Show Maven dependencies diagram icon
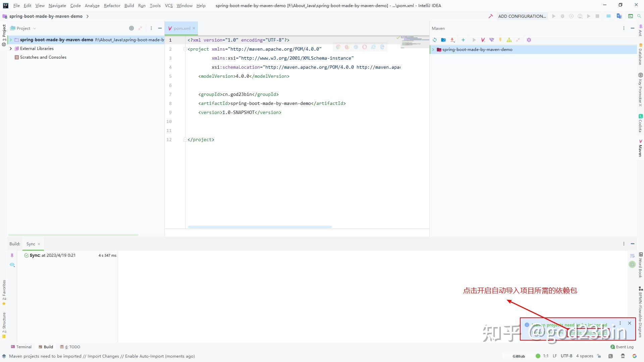The image size is (644, 362). point(509,40)
